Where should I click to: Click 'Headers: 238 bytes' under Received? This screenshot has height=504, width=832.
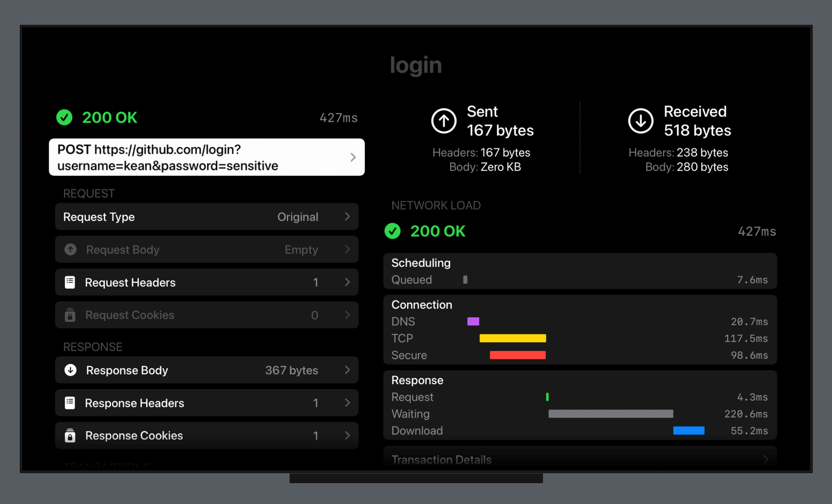(x=678, y=153)
